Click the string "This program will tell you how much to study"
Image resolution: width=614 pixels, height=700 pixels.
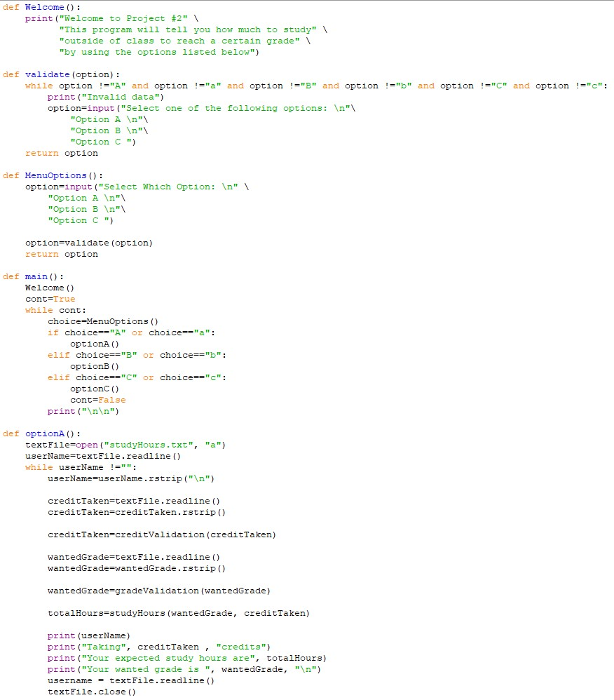[188, 29]
